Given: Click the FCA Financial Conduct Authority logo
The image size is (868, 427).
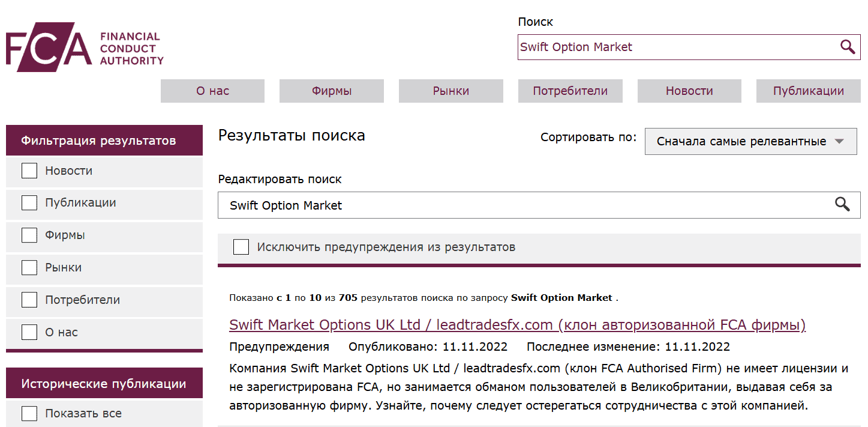Looking at the screenshot, I should [x=84, y=46].
